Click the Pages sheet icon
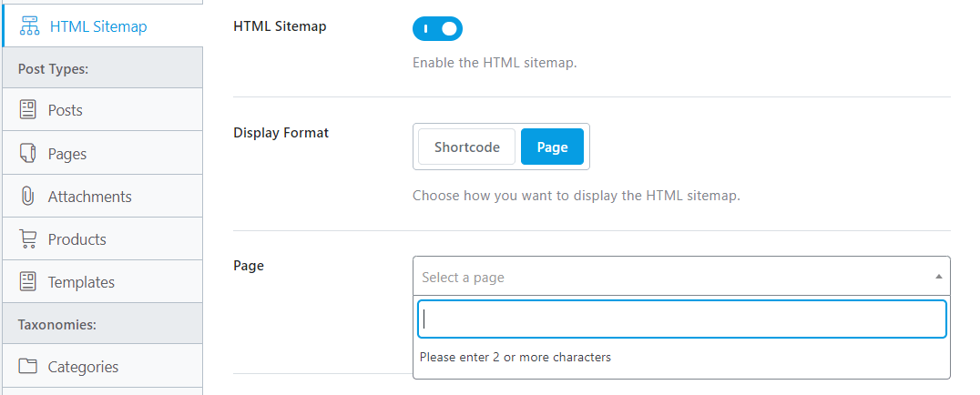This screenshot has height=395, width=980. pyautogui.click(x=27, y=154)
